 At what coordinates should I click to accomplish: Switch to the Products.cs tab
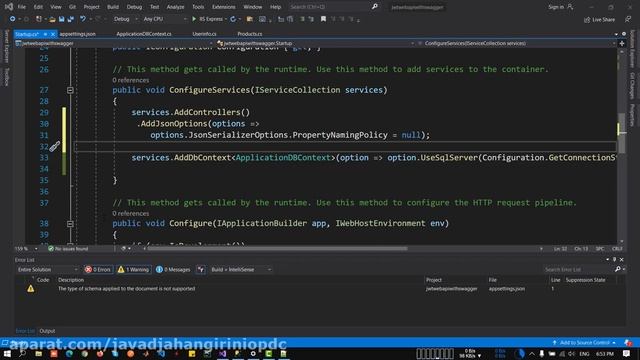click(249, 34)
